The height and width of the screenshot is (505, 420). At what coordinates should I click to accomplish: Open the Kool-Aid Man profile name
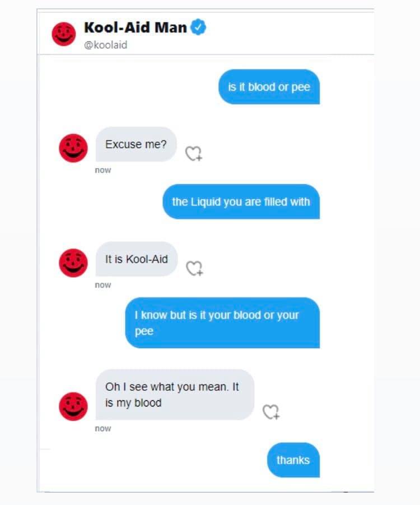[136, 27]
